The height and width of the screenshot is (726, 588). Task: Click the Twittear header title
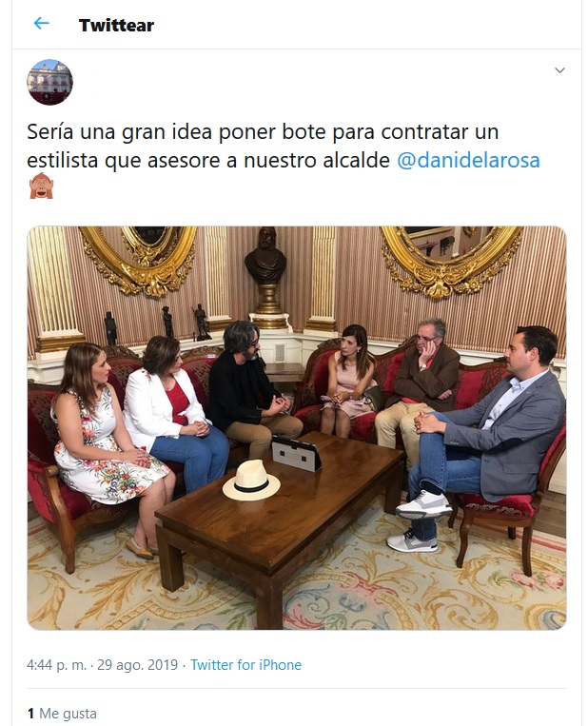pyautogui.click(x=116, y=25)
